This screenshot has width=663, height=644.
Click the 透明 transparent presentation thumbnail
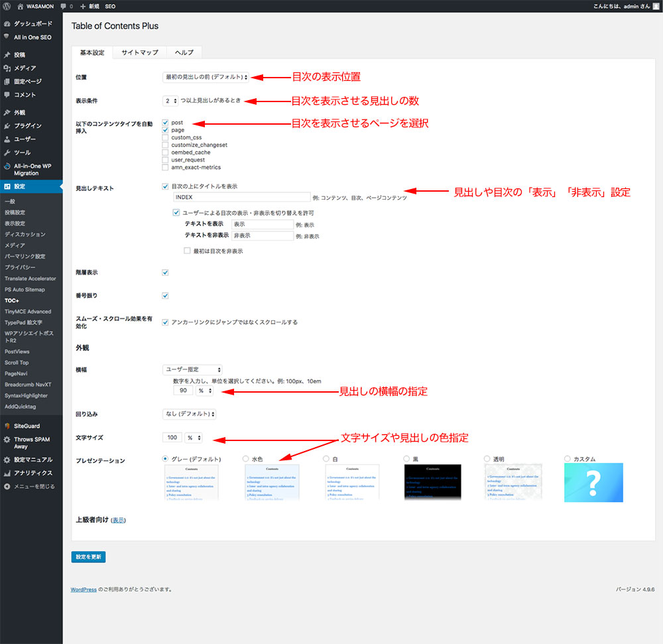[513, 482]
